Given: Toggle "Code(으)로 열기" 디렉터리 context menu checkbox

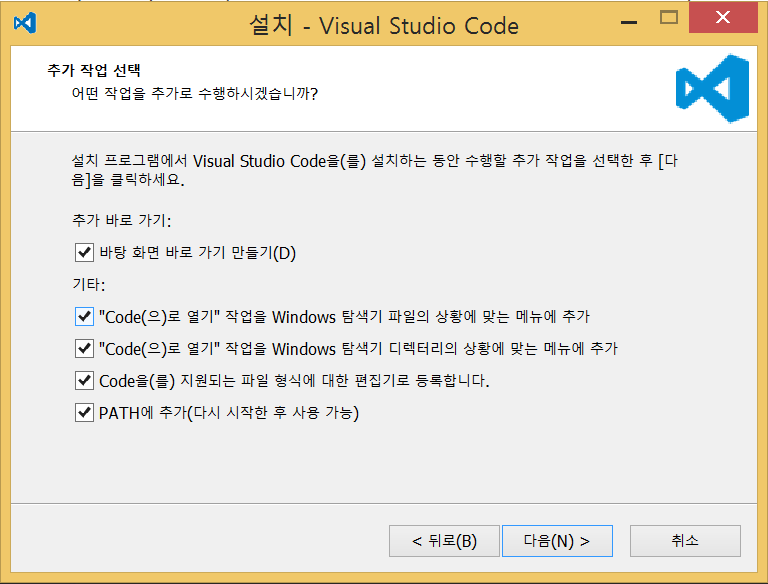Looking at the screenshot, I should point(84,348).
